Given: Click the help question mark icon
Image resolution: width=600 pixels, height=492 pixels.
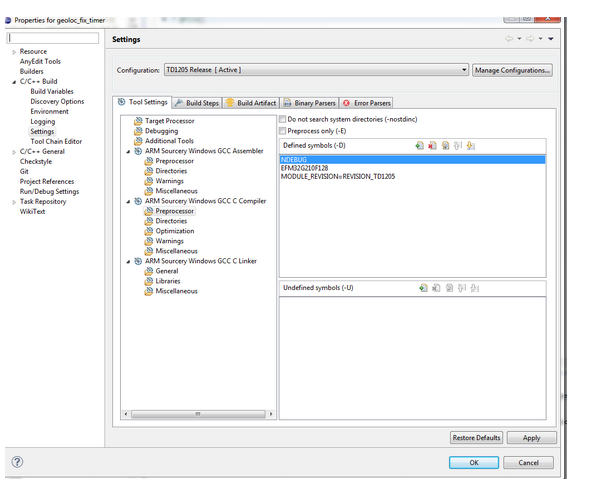Looking at the screenshot, I should [17, 462].
